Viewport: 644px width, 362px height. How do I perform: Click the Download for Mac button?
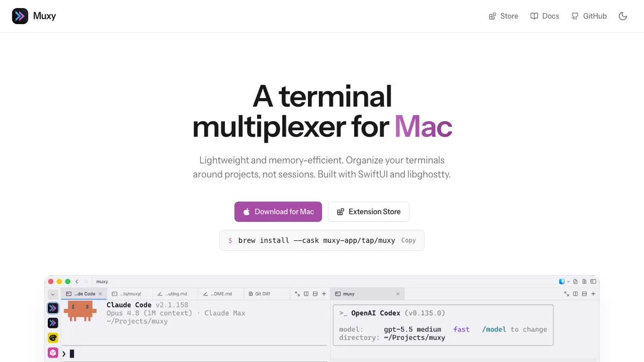click(278, 212)
